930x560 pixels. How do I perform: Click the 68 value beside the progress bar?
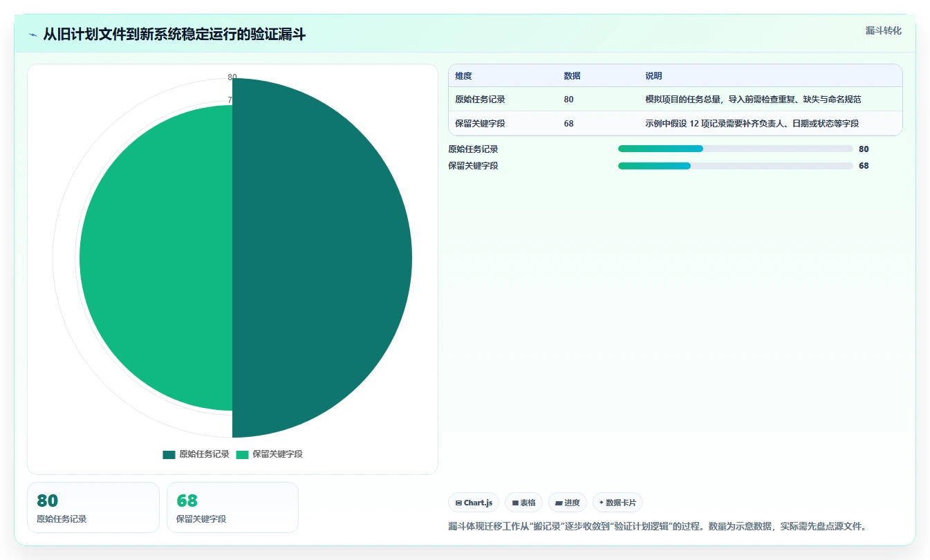click(864, 166)
